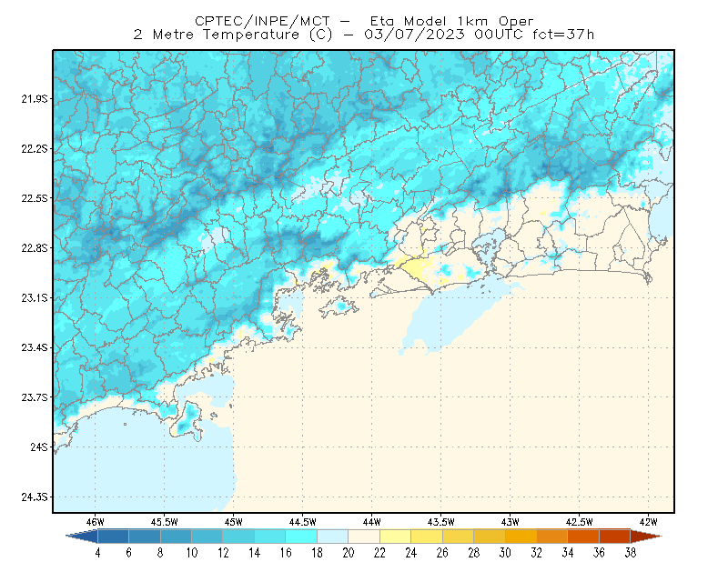The image size is (728, 562).
Task: Select the cyan segment between 16 and 18
Action: [301, 537]
